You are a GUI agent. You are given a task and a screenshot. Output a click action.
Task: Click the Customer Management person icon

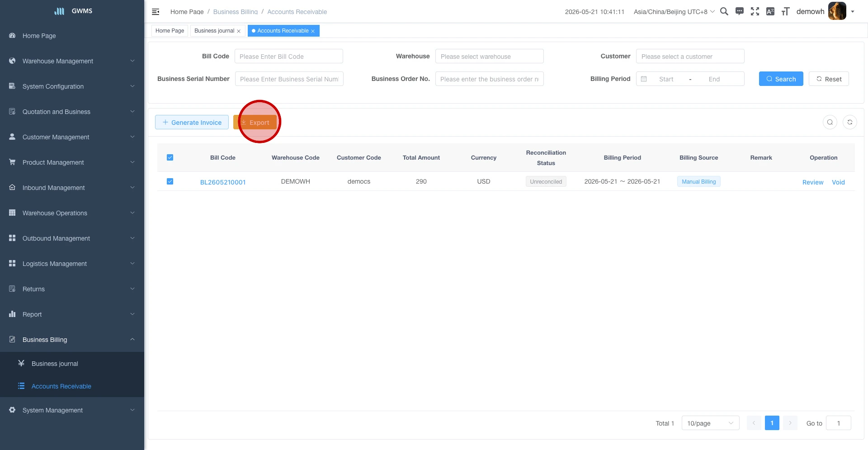tap(12, 137)
